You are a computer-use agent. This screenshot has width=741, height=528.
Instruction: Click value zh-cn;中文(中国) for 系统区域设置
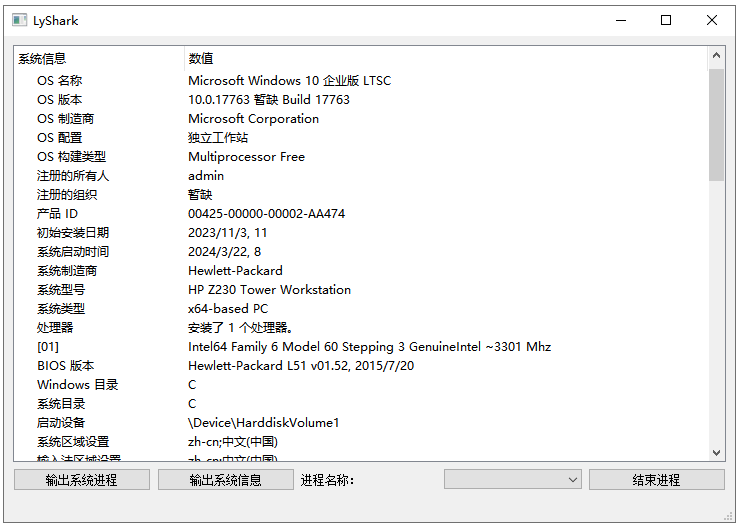pos(233,442)
